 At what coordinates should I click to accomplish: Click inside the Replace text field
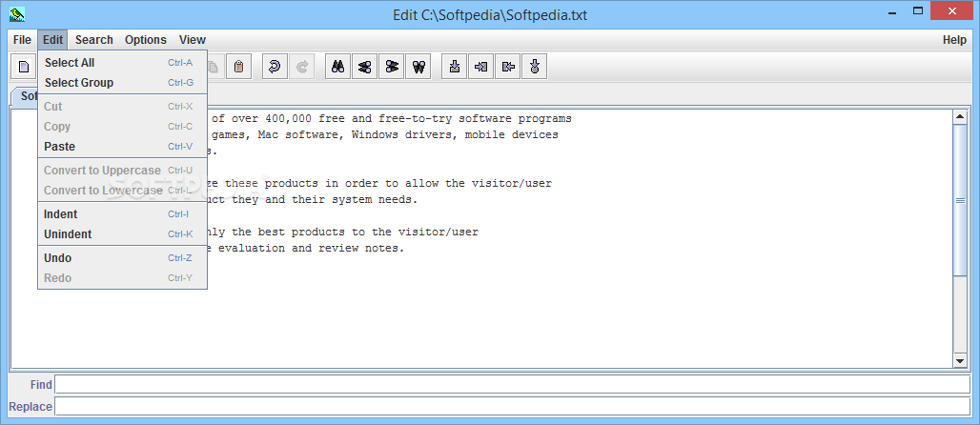tap(513, 406)
